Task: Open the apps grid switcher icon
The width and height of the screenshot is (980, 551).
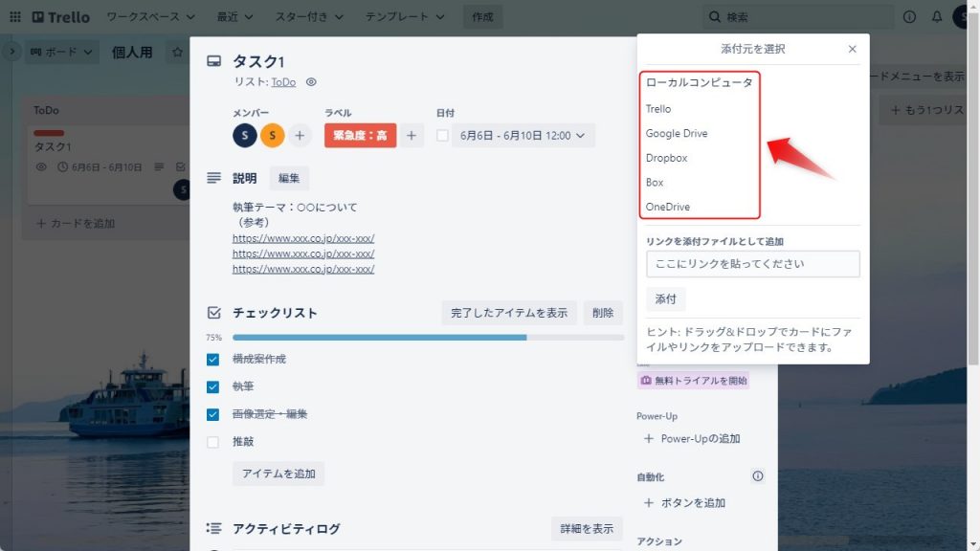Action: (15, 17)
